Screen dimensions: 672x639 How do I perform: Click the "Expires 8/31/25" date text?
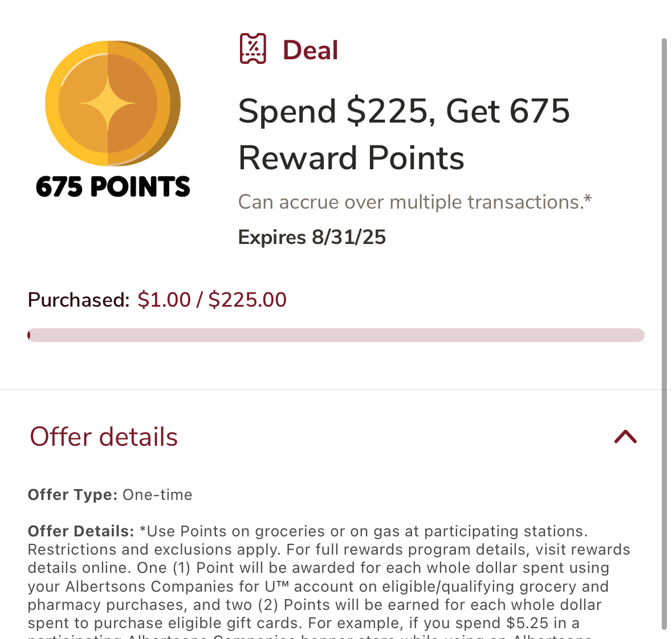click(312, 237)
